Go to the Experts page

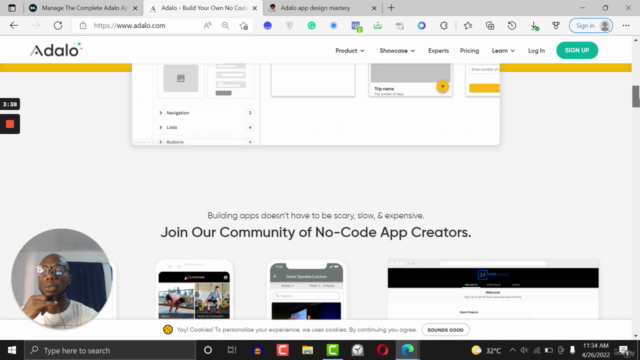[x=438, y=51]
